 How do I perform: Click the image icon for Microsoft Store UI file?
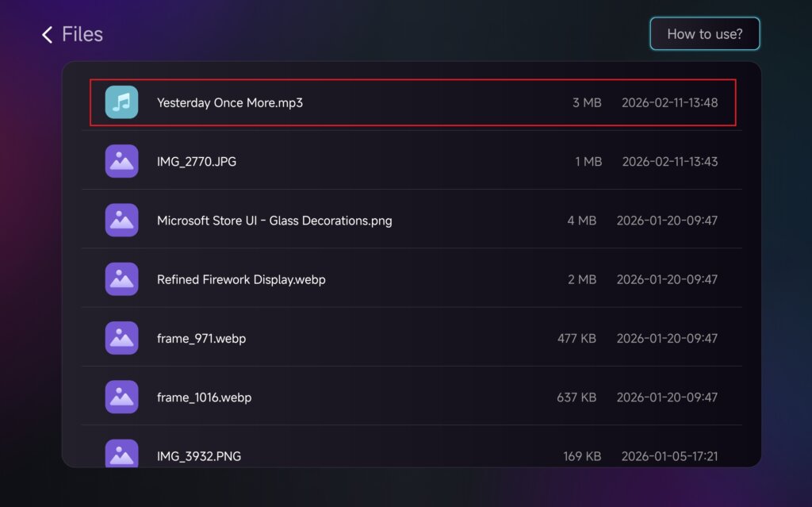click(121, 220)
